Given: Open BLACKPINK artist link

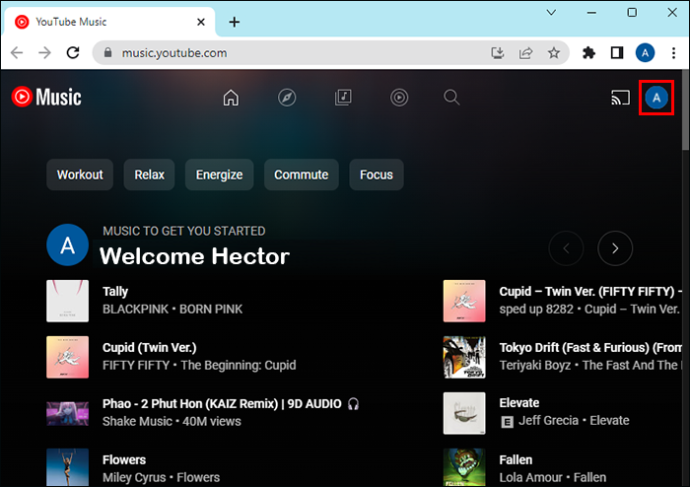Looking at the screenshot, I should [136, 309].
